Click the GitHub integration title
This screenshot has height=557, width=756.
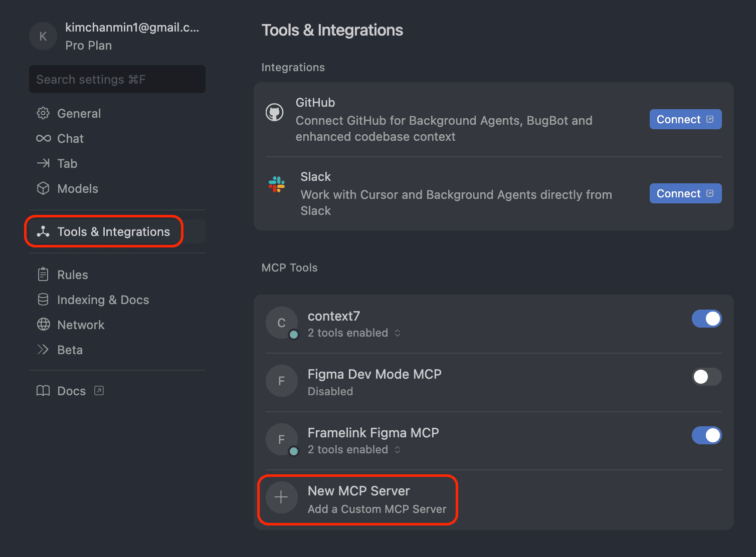tap(315, 103)
